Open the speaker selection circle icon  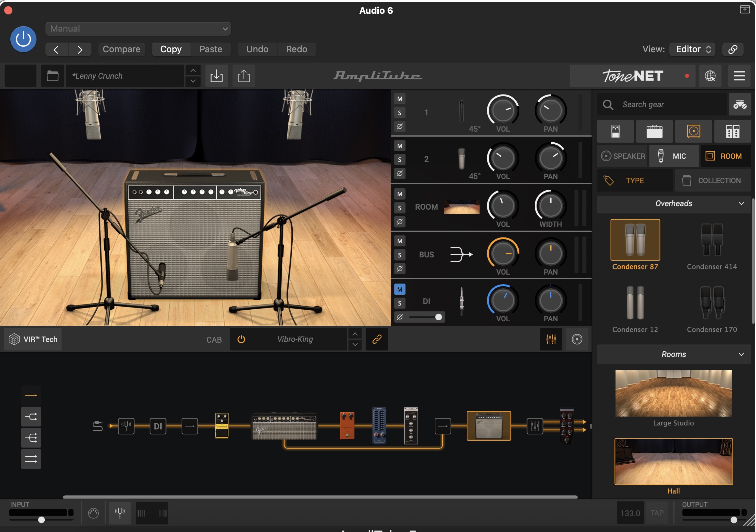pos(577,339)
